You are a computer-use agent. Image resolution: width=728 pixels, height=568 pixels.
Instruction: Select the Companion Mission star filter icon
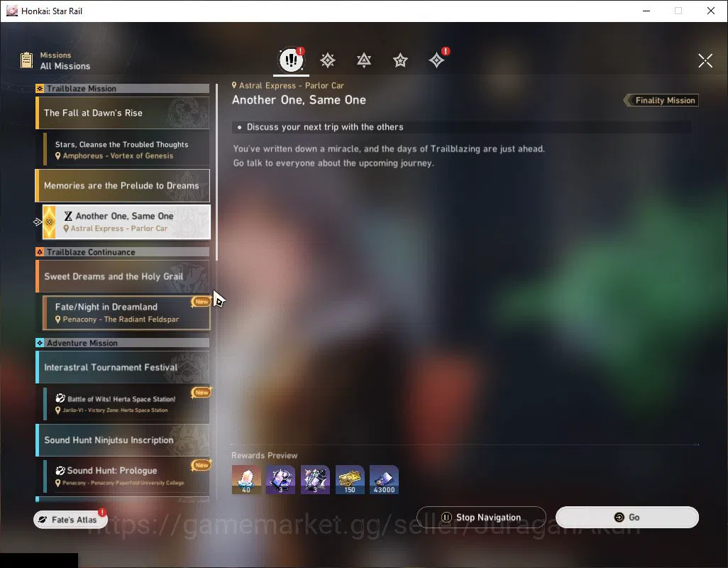coord(400,60)
